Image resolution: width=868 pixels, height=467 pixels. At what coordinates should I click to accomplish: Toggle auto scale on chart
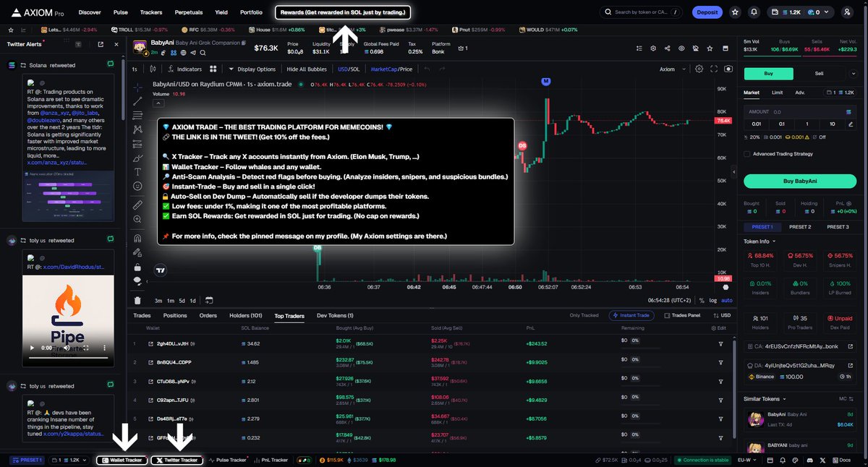pos(727,300)
